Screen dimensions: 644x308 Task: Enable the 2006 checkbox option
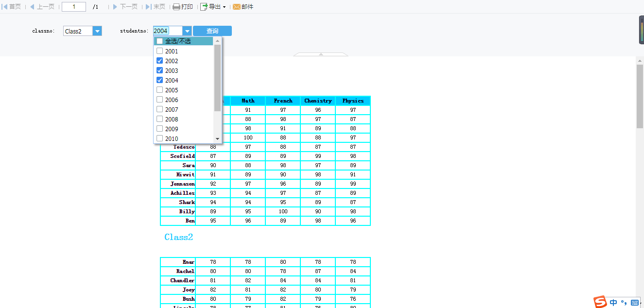(160, 100)
